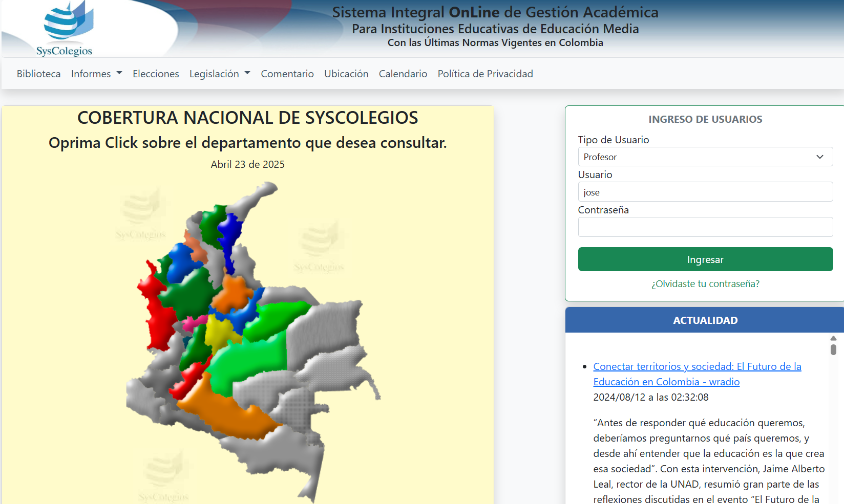Click the Biblioteca menu item

(x=38, y=74)
